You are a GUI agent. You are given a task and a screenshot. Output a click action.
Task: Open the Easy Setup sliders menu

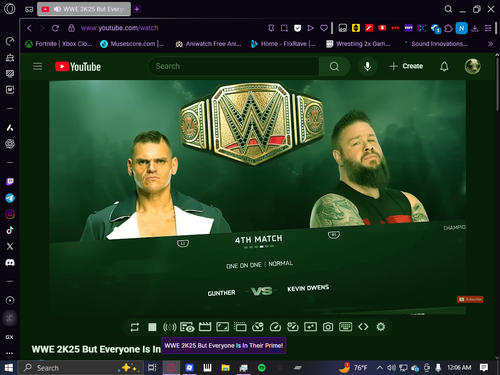488,28
